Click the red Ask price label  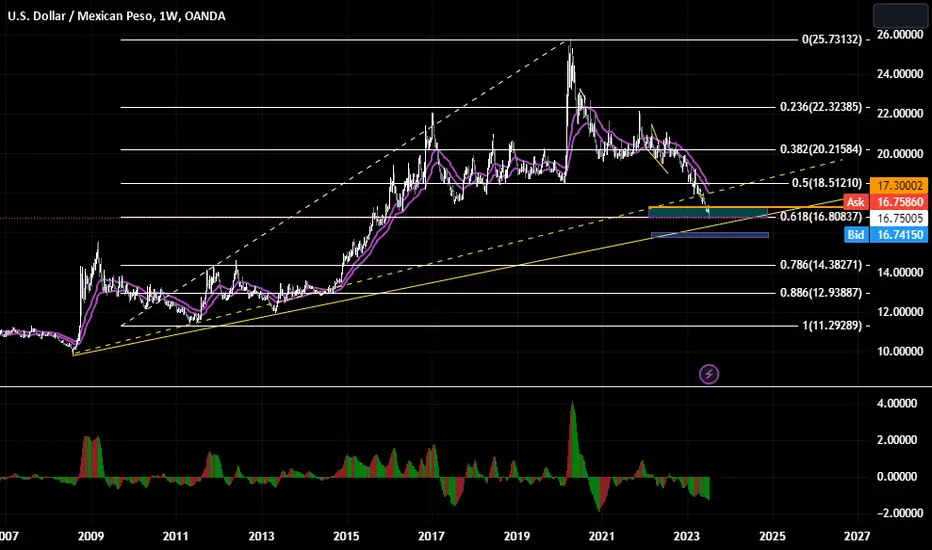(856, 202)
